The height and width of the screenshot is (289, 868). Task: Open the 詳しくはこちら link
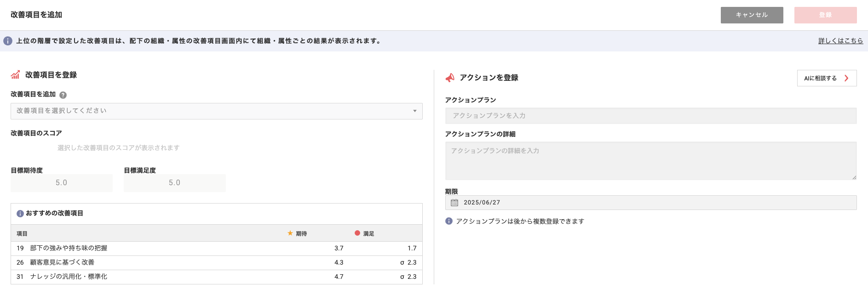click(840, 41)
